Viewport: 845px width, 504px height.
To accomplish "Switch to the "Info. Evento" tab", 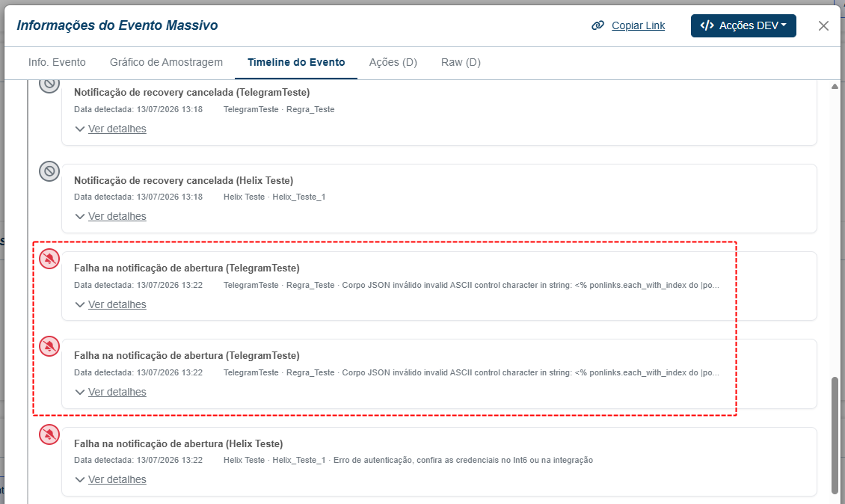I will [x=57, y=63].
